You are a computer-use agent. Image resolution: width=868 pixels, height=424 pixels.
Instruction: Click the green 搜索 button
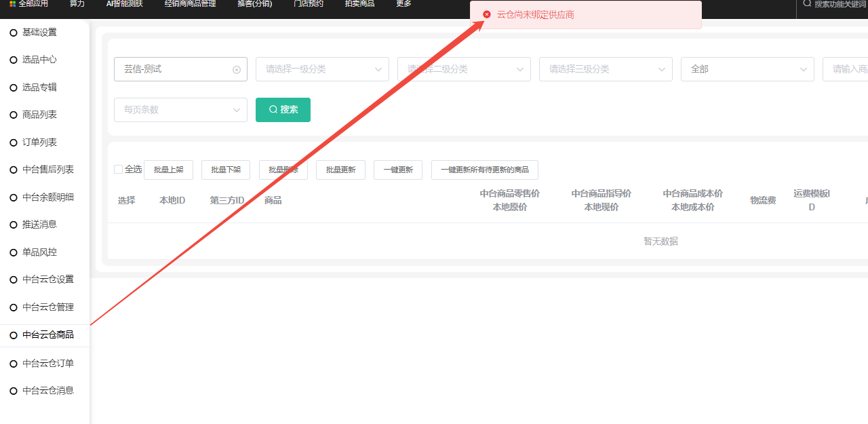tap(283, 110)
